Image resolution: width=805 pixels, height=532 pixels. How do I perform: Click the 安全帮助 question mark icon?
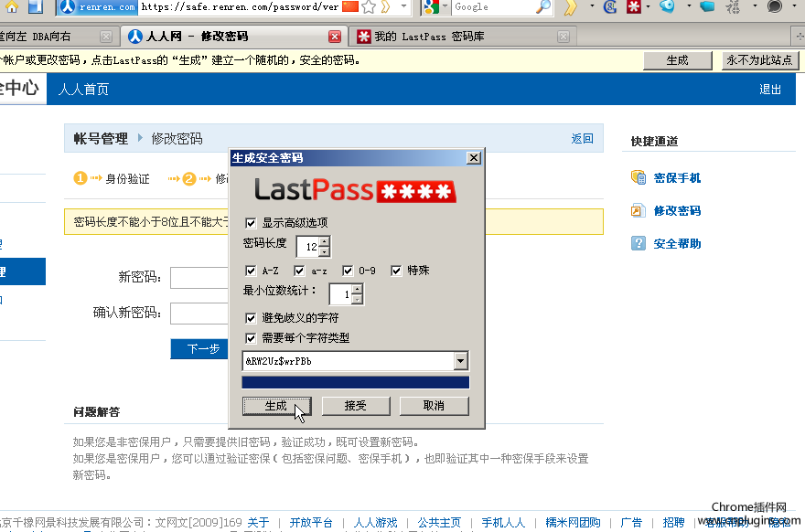tap(639, 243)
